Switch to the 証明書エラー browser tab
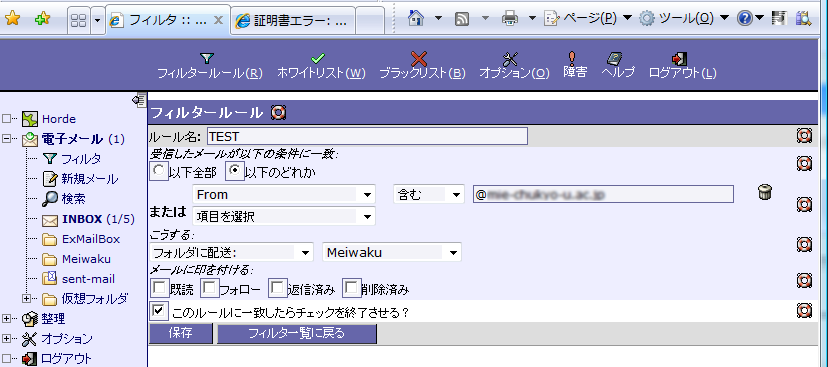This screenshot has width=828, height=367. point(293,21)
